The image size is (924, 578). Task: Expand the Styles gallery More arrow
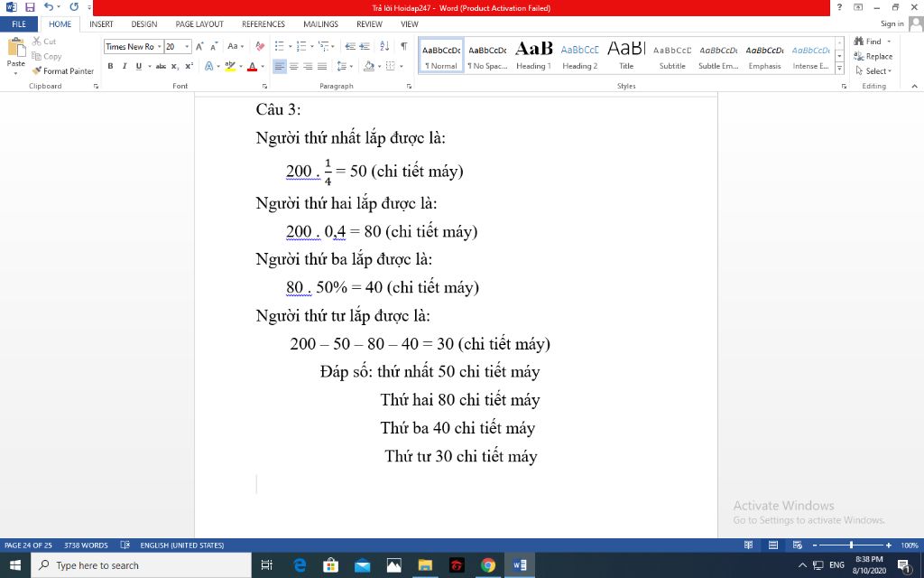click(x=840, y=69)
